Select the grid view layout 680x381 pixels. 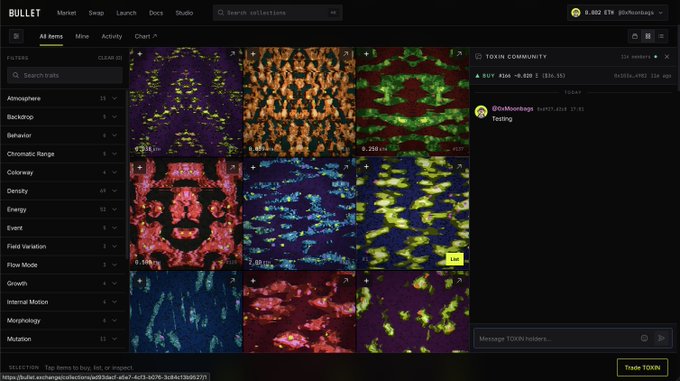(x=648, y=36)
